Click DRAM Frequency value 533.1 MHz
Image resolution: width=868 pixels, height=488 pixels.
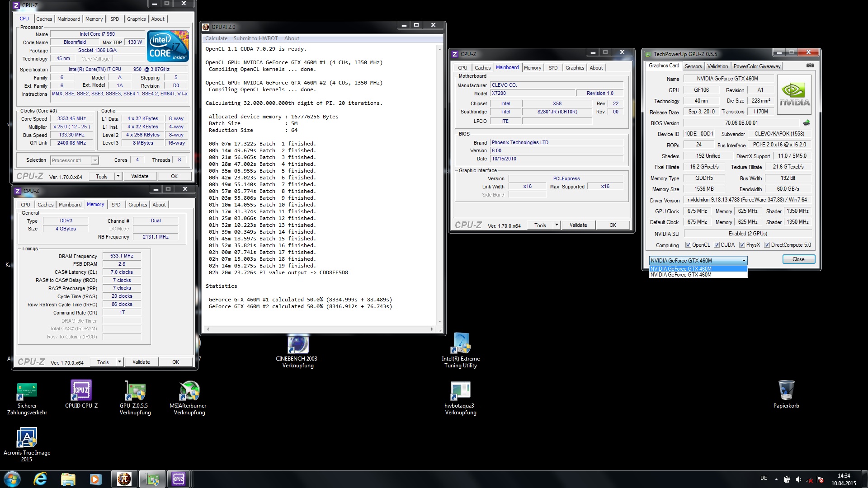(122, 256)
